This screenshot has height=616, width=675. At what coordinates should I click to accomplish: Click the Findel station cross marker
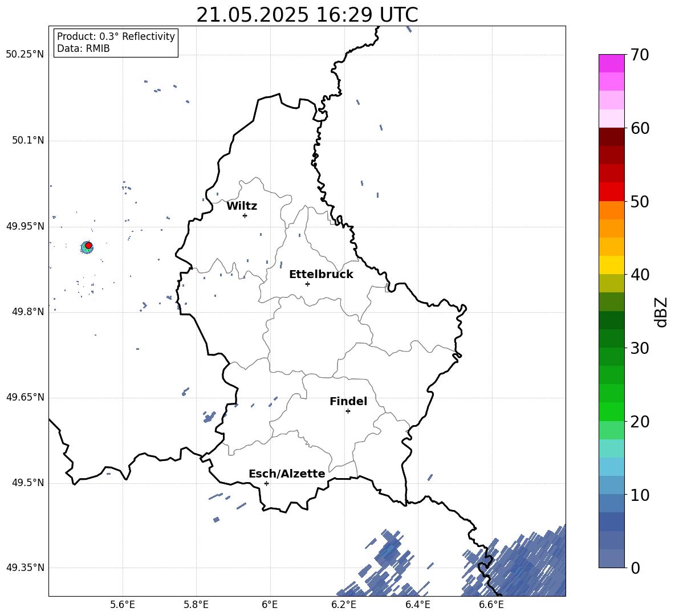348,411
